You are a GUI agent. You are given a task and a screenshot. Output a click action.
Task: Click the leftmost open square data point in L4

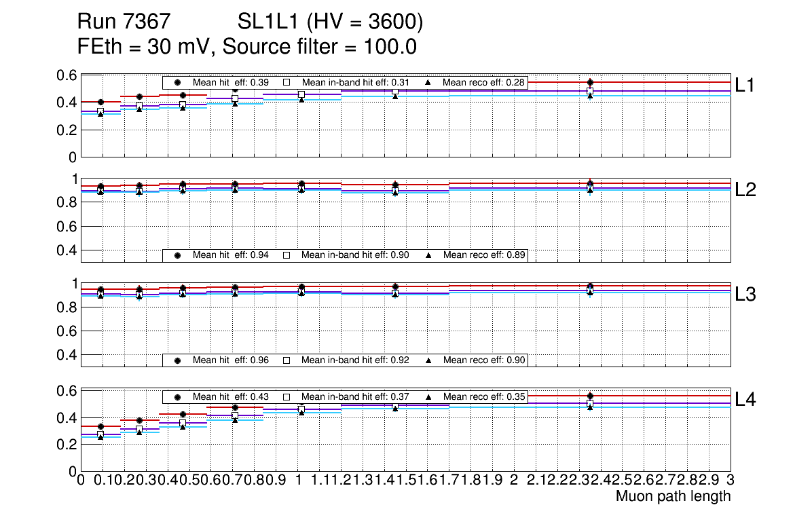click(100, 434)
